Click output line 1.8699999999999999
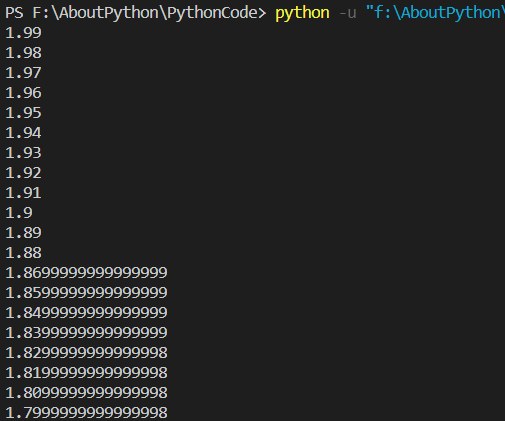Image resolution: width=505 pixels, height=421 pixels. pos(86,273)
